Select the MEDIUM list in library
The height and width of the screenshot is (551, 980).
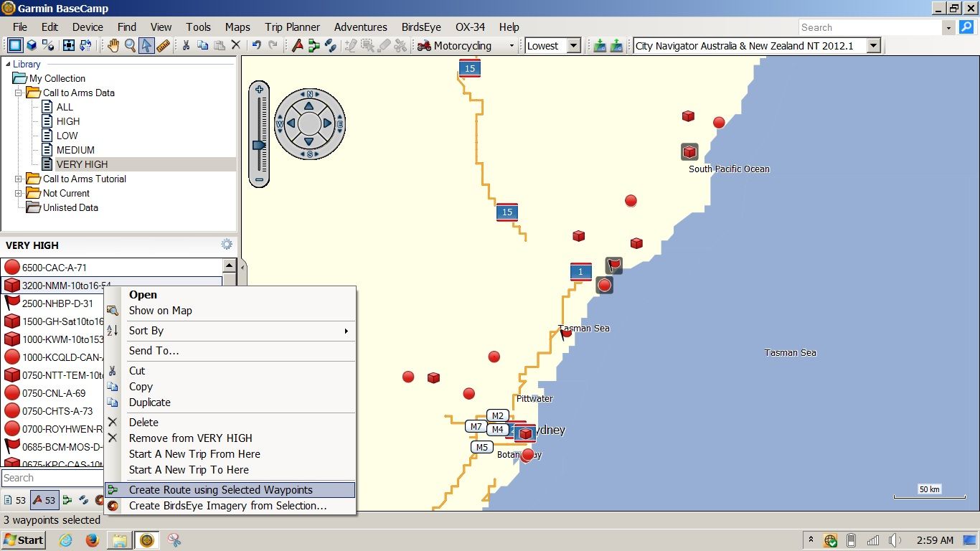75,150
